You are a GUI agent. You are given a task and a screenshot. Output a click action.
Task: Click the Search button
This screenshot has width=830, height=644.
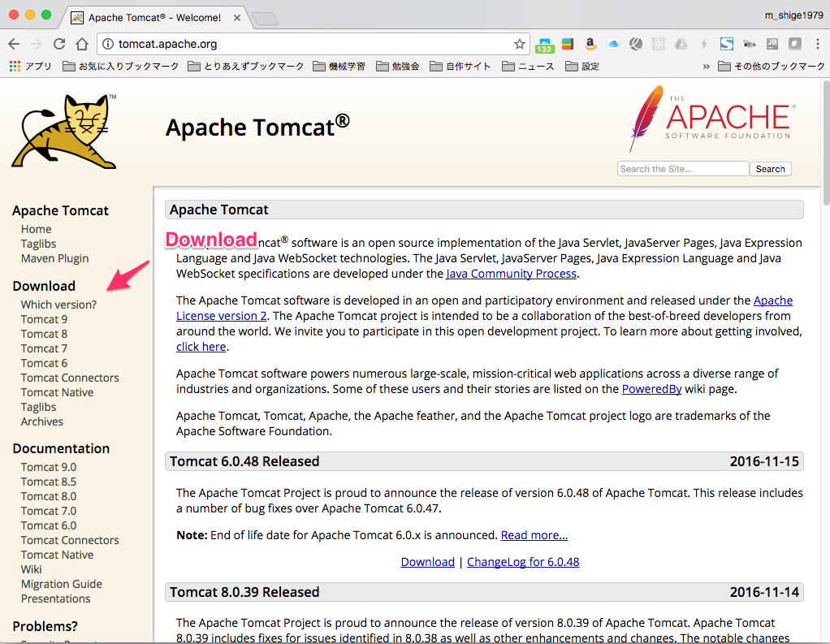769,168
